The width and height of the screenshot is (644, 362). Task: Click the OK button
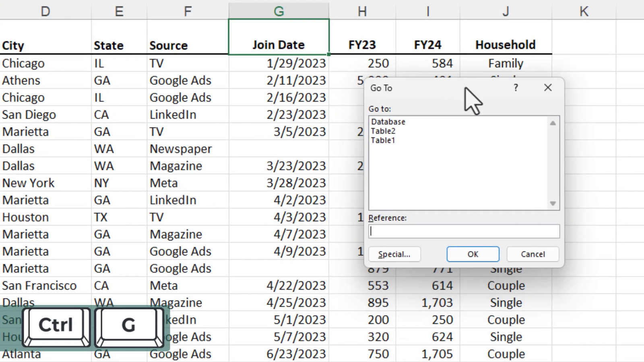(473, 254)
